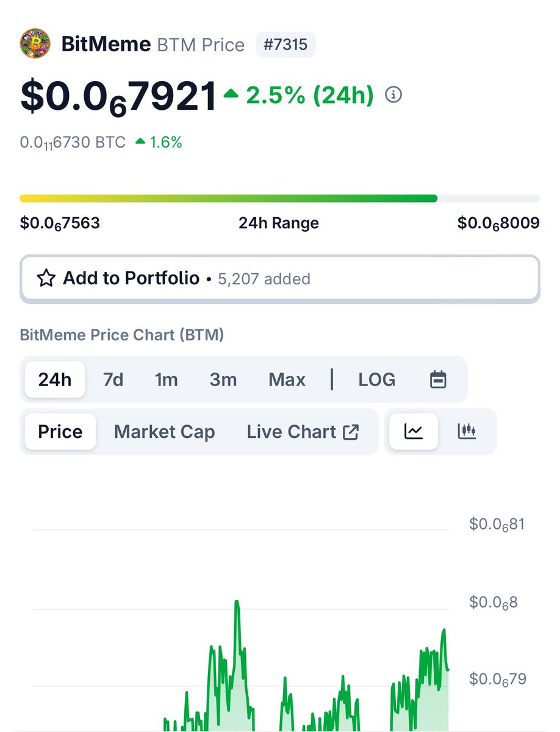The image size is (560, 732).
Task: Select the line chart view icon
Action: pos(413,431)
